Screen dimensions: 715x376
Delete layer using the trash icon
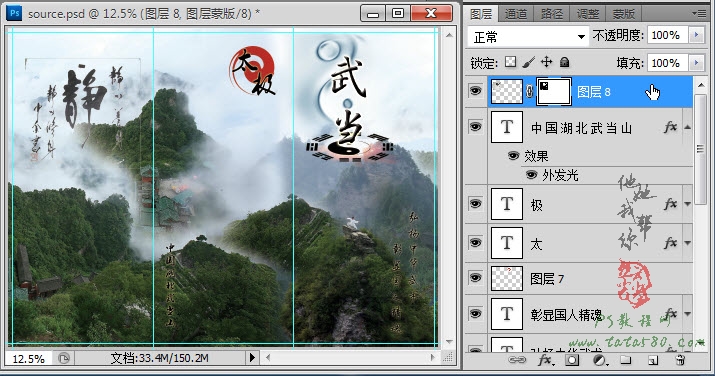tap(680, 360)
